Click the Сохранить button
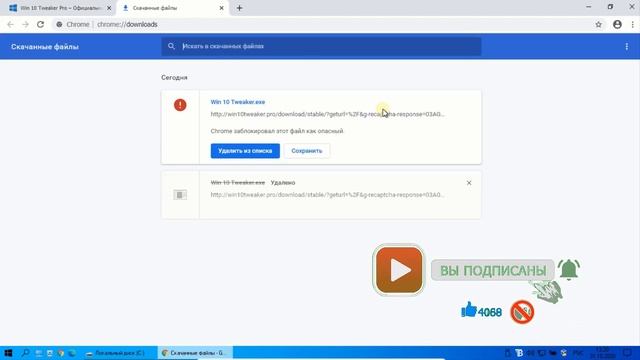 [x=307, y=151]
